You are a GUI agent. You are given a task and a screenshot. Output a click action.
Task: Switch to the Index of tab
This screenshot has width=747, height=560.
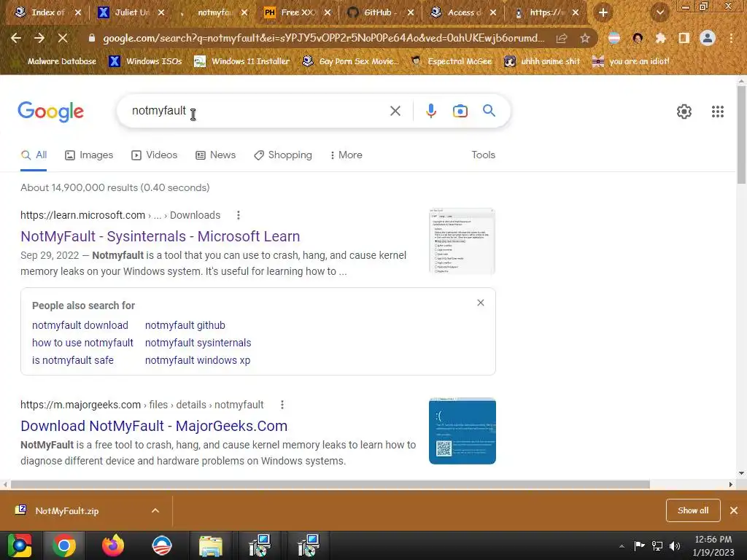point(42,12)
